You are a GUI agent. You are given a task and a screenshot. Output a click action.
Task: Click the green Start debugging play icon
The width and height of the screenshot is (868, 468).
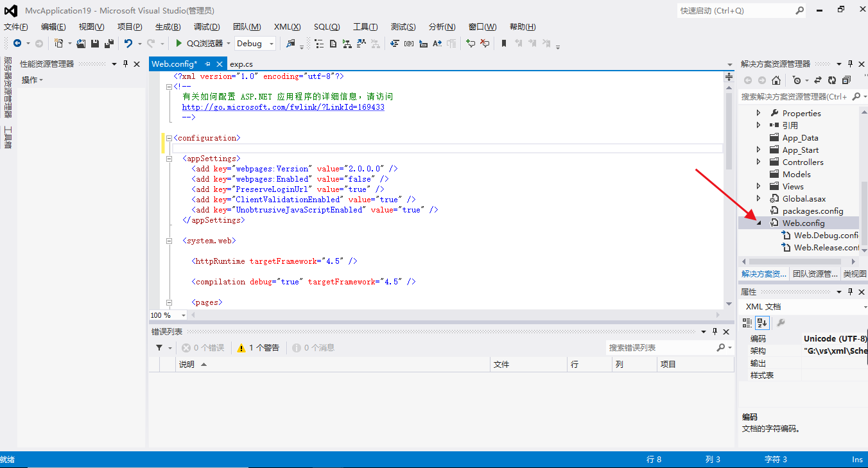[179, 44]
